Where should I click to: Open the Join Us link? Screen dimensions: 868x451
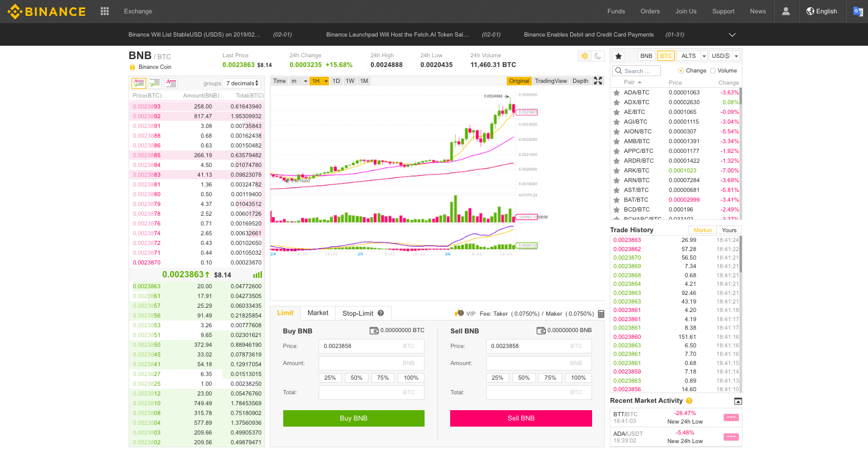686,11
